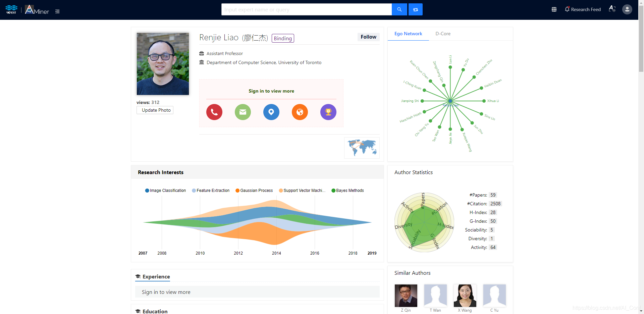Viewport: 644px width, 314px height.
Task: Open similar author X Wang photo
Action: click(465, 296)
